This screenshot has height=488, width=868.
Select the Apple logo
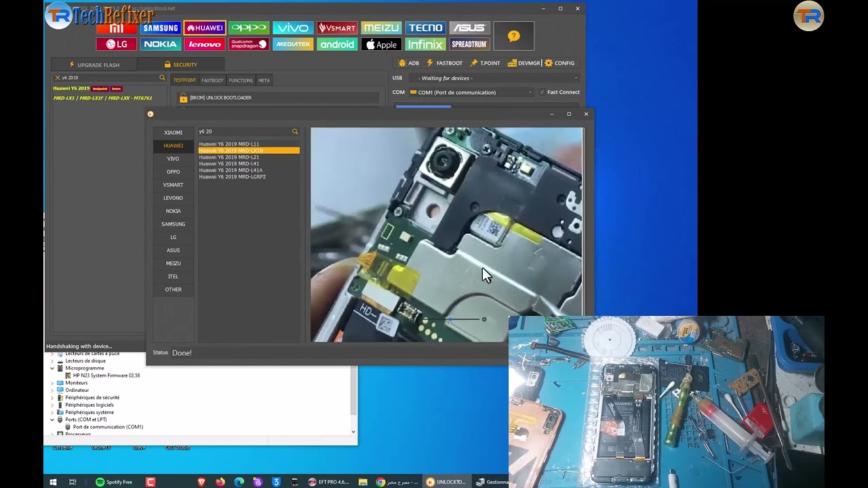pos(381,44)
